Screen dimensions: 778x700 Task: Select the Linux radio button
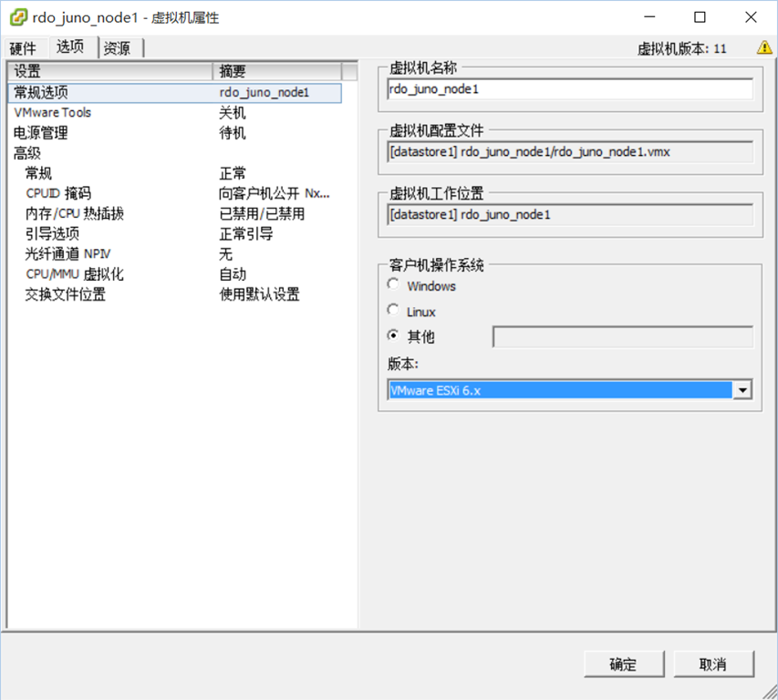point(393,310)
